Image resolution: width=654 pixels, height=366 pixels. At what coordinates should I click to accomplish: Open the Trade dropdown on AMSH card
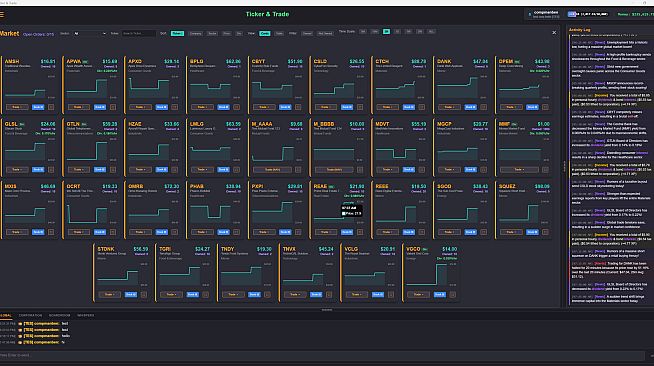(17, 107)
